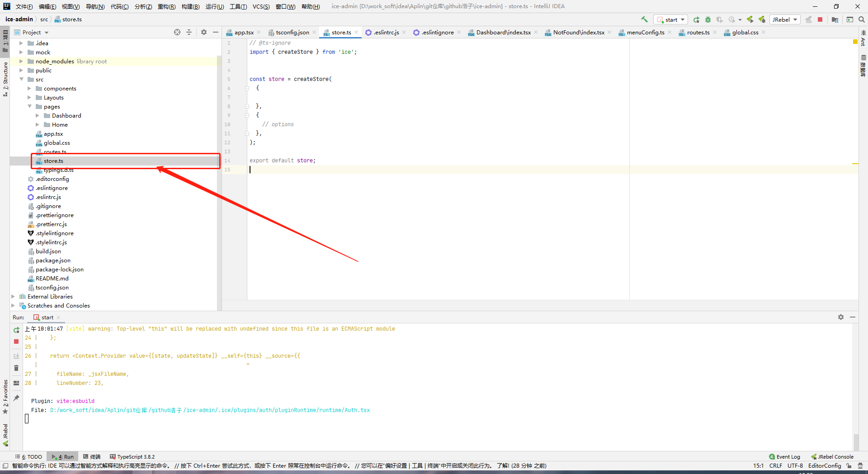This screenshot has width=868, height=474.
Task: Hide the Project panel with minus icon
Action: coord(216,32)
